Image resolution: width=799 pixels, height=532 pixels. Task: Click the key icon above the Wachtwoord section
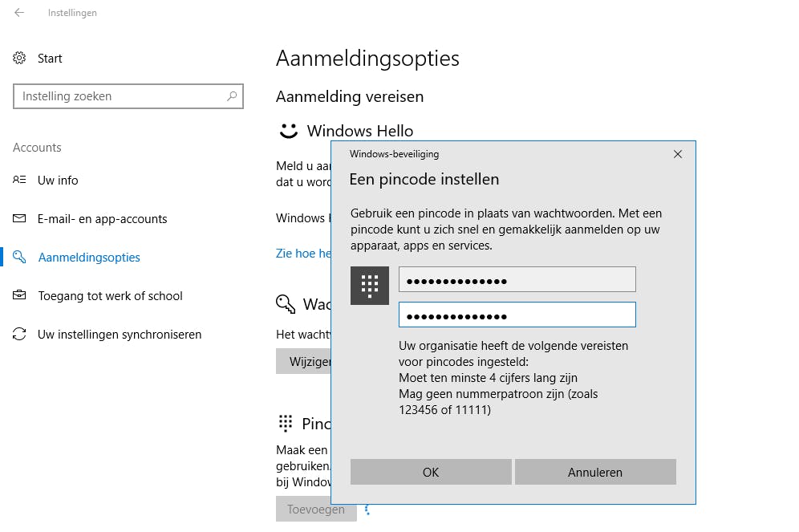(x=285, y=304)
